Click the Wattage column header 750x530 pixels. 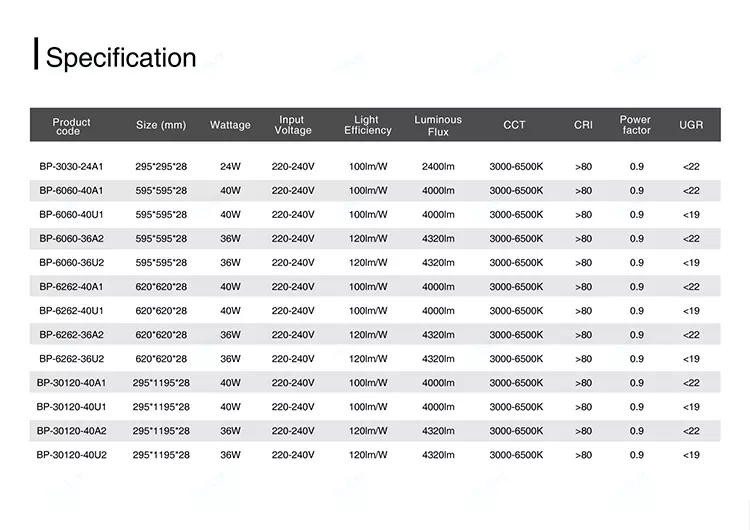[230, 126]
